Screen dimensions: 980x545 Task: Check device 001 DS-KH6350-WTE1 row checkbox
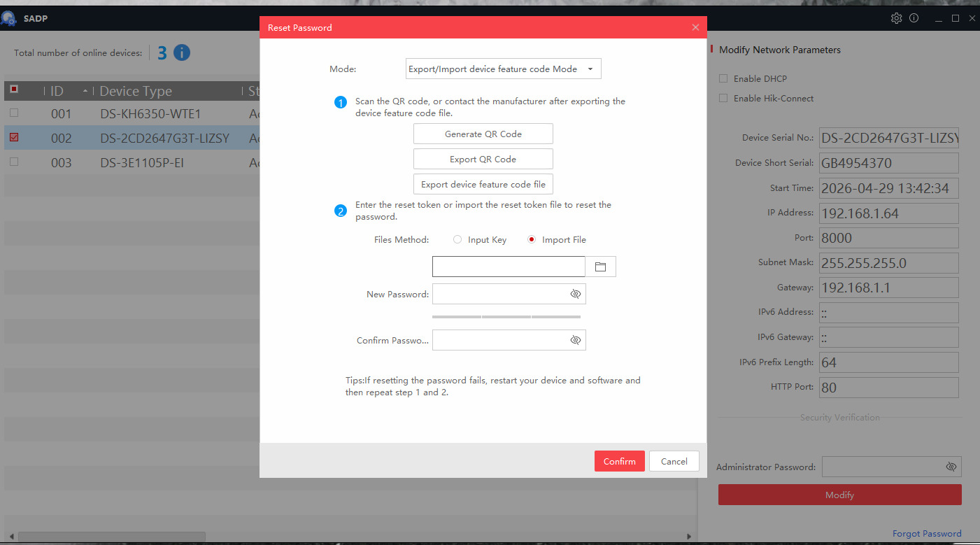tap(14, 113)
